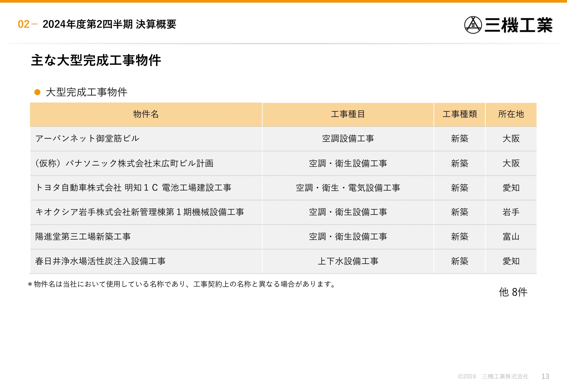
Task: Click the パナソニック株式会社末広町ビル計画 entry
Action: coord(124,163)
